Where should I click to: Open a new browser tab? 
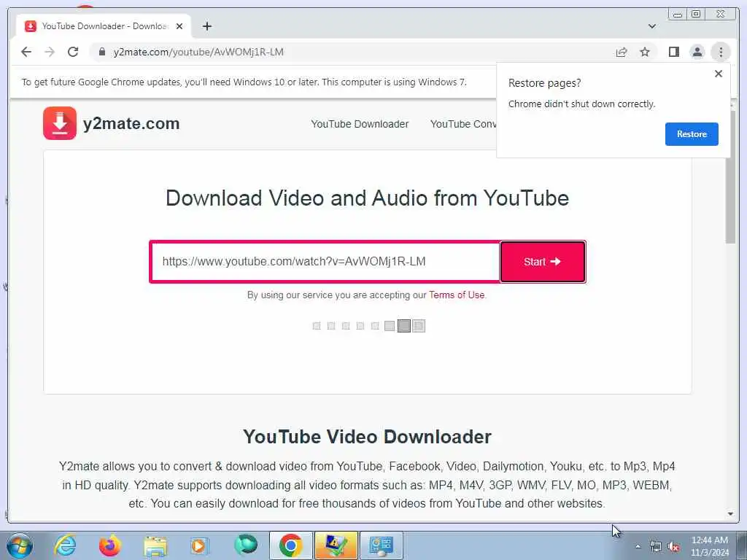click(206, 26)
